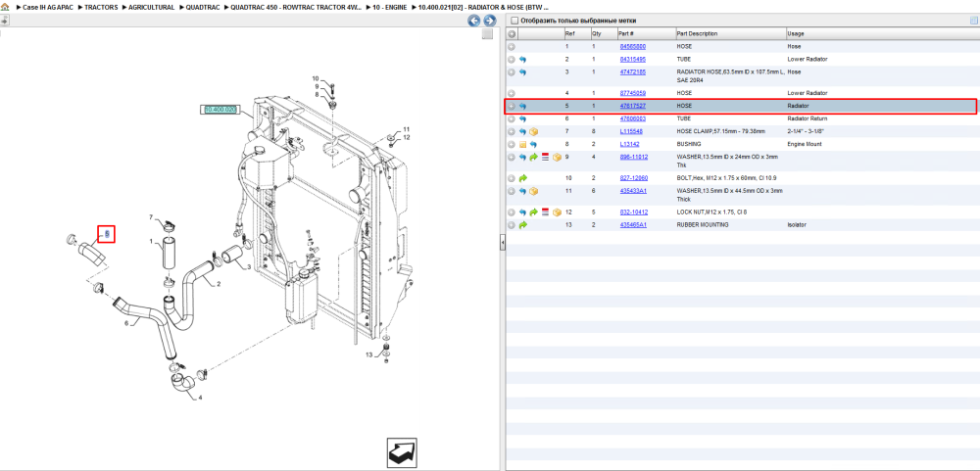Select callout number 2 in the diagram

click(x=219, y=284)
